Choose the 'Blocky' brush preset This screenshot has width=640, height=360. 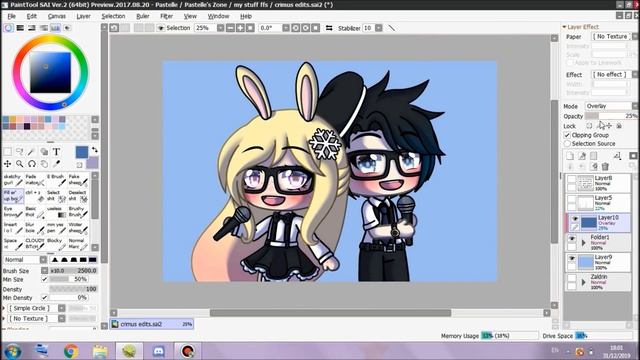coord(56,244)
